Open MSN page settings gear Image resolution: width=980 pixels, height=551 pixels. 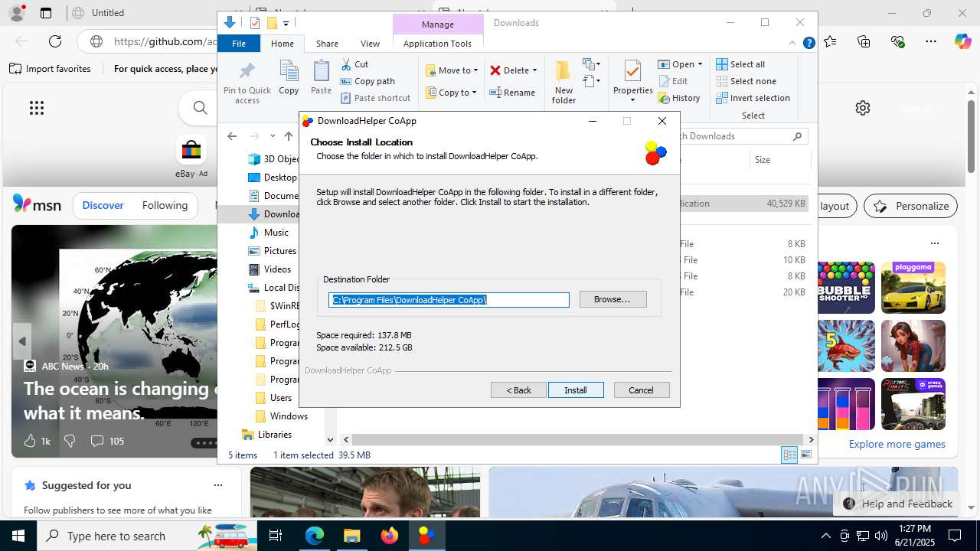point(863,108)
